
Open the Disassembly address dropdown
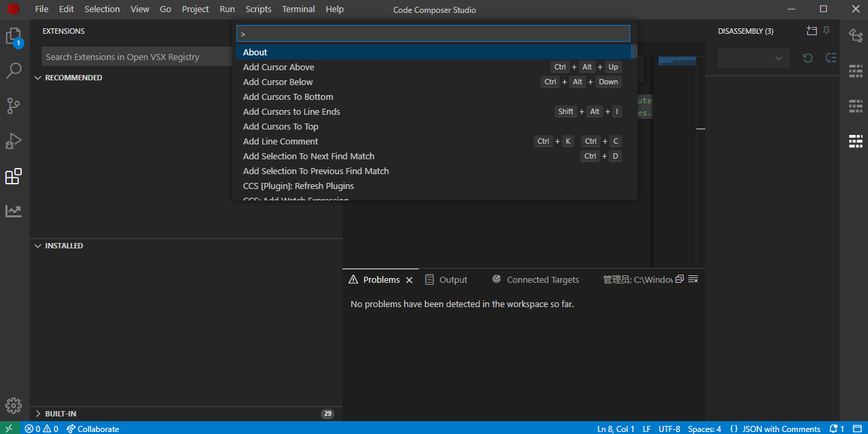(753, 58)
